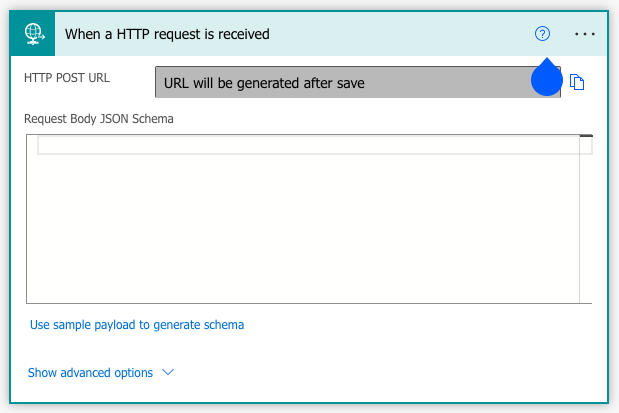Click Use sample payload to generate schema
Viewport: 619px width, 413px height.
[137, 324]
